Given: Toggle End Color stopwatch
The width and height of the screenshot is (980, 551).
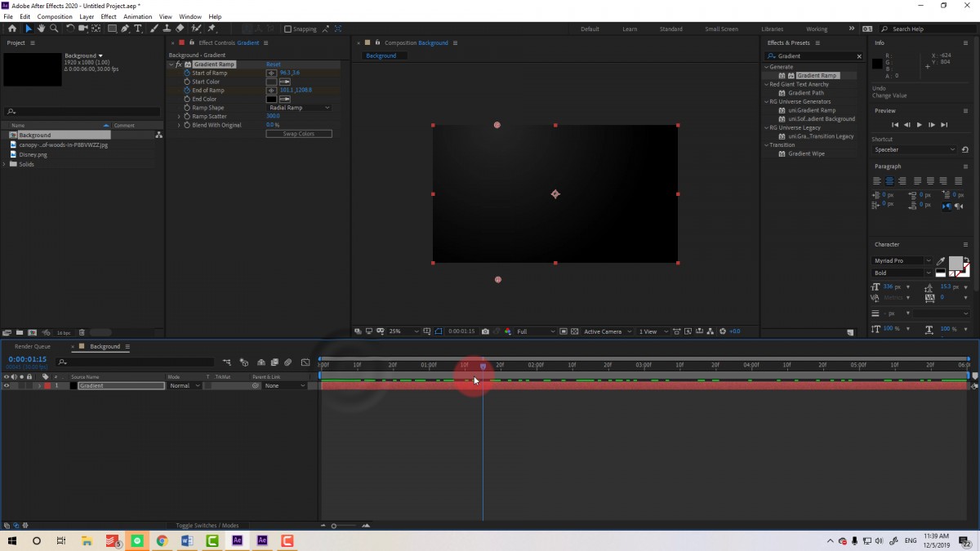Looking at the screenshot, I should click(187, 99).
